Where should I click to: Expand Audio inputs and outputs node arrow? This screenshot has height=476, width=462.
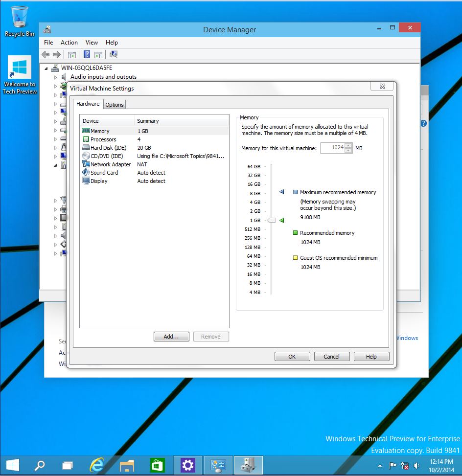pos(55,77)
